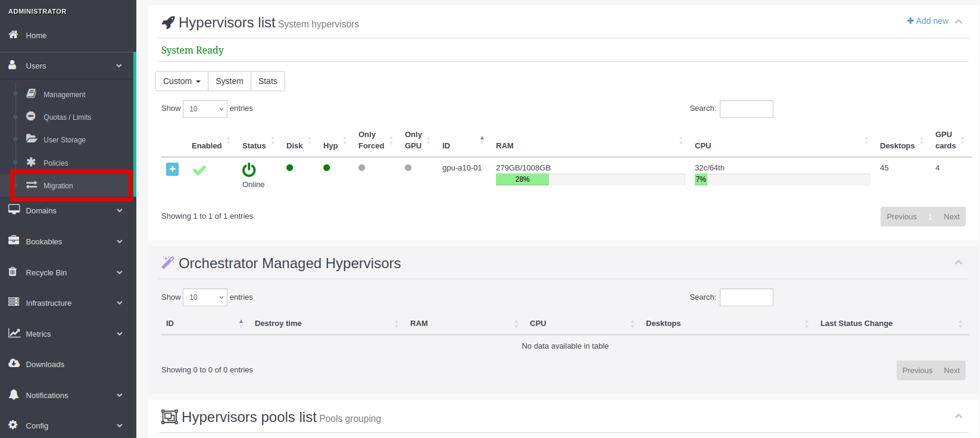Viewport: 980px width, 438px height.
Task: Open the Migration menu item
Action: click(58, 186)
